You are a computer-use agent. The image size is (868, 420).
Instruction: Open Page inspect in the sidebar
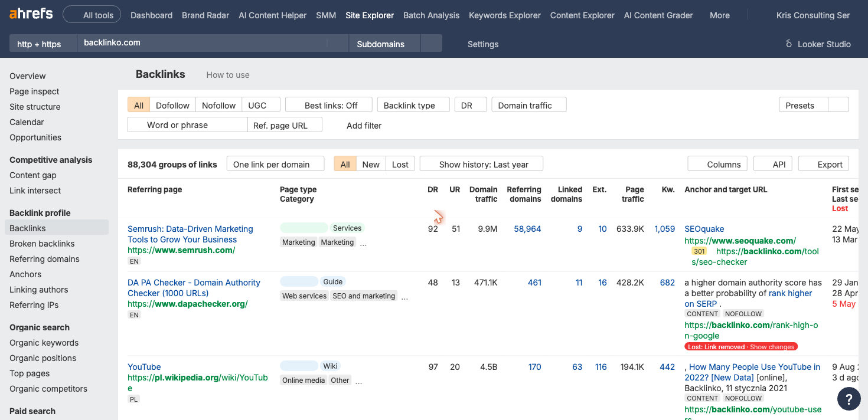pyautogui.click(x=34, y=91)
